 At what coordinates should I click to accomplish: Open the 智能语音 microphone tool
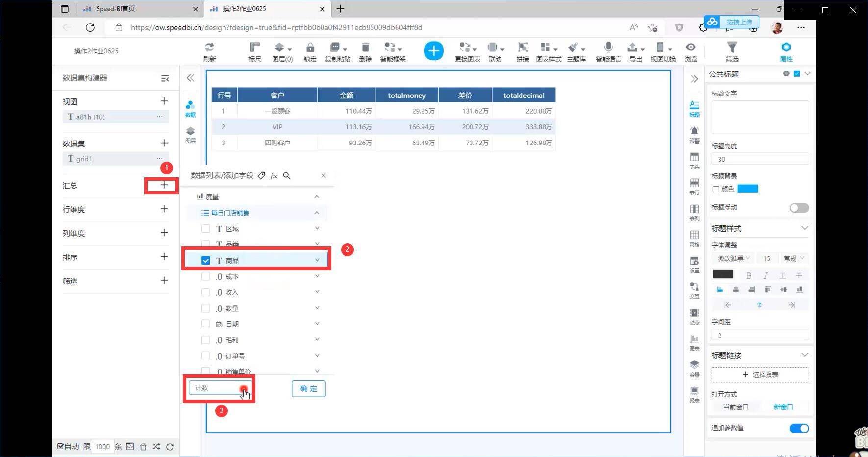[608, 51]
